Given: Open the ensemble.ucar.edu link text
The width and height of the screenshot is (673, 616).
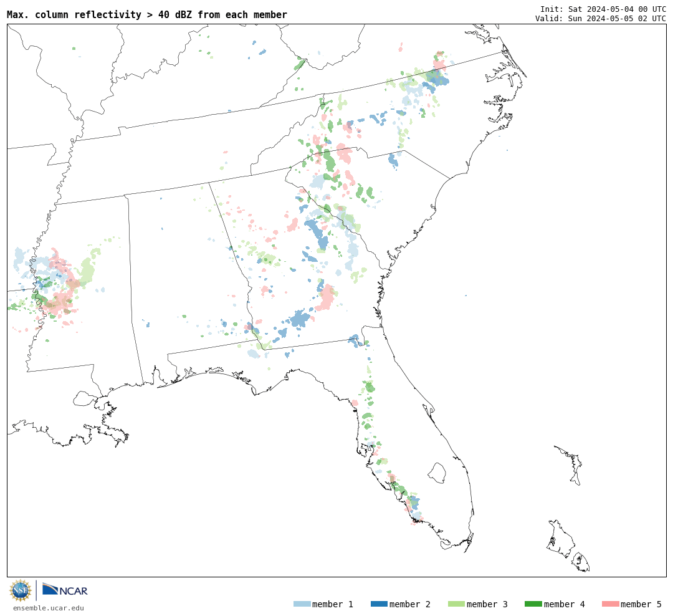Looking at the screenshot, I should click(x=49, y=608).
